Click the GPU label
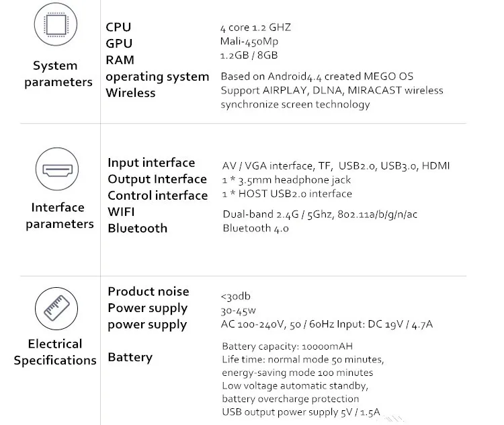The height and width of the screenshot is (425, 504). pos(119,44)
